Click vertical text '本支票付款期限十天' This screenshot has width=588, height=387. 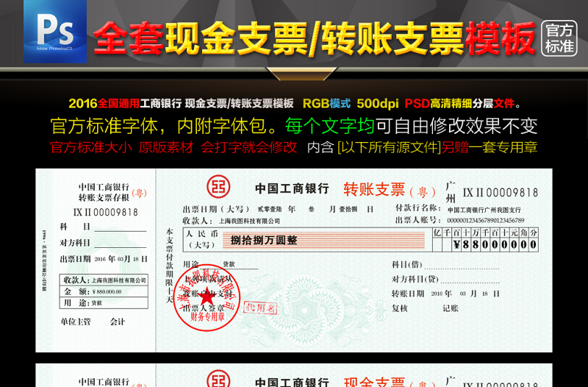click(170, 266)
